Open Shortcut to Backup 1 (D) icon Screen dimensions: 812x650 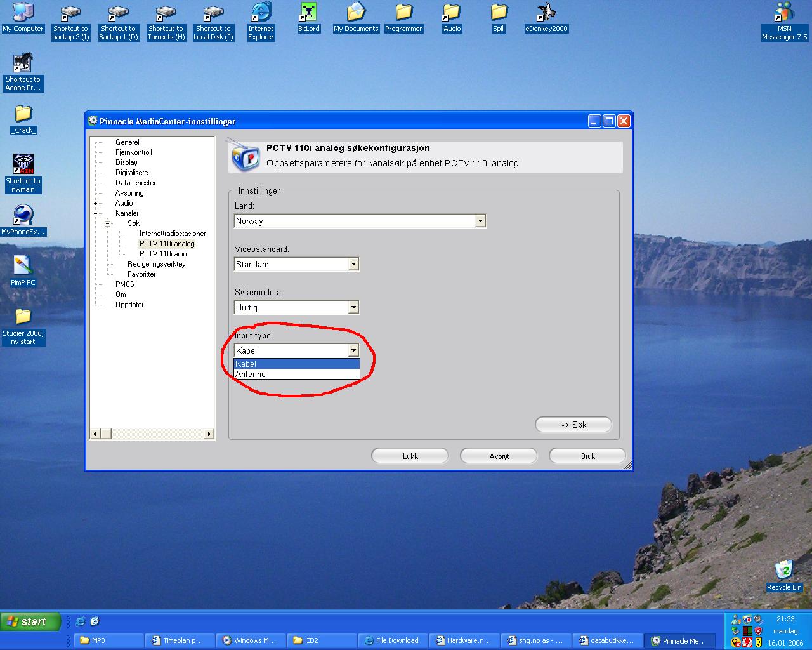(x=118, y=22)
